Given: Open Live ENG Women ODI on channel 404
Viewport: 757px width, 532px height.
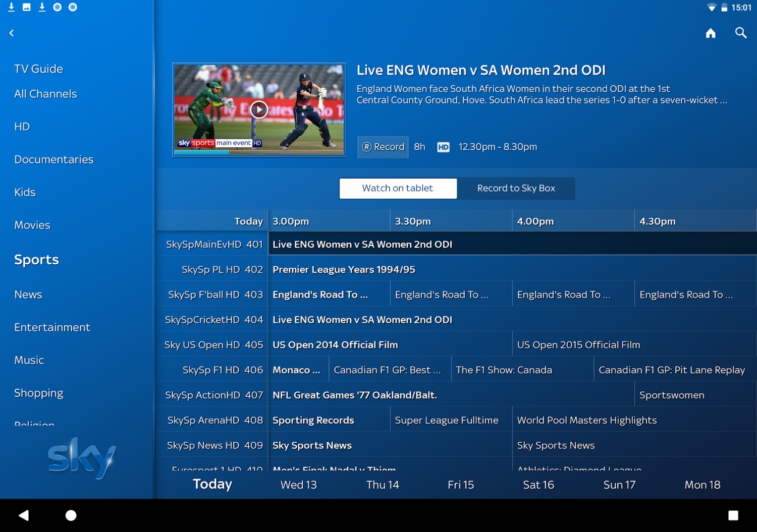Looking at the screenshot, I should tap(512, 320).
